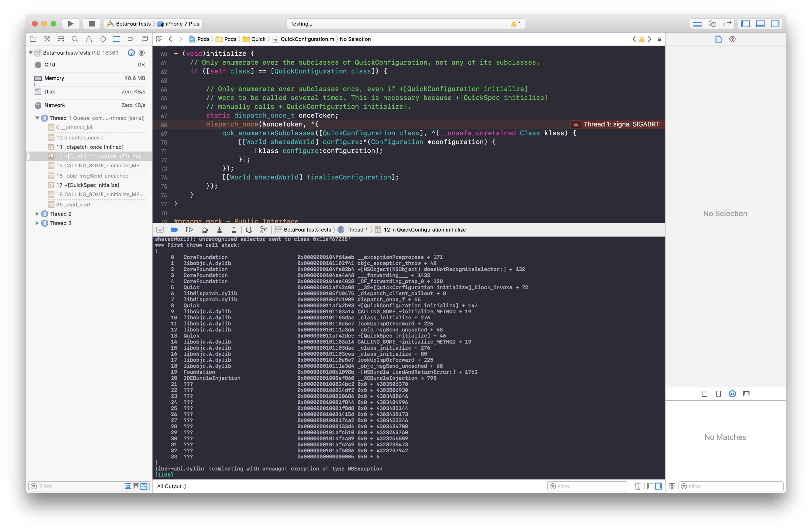Stop the running test session
Viewport: 812px width, 530px height.
(91, 23)
